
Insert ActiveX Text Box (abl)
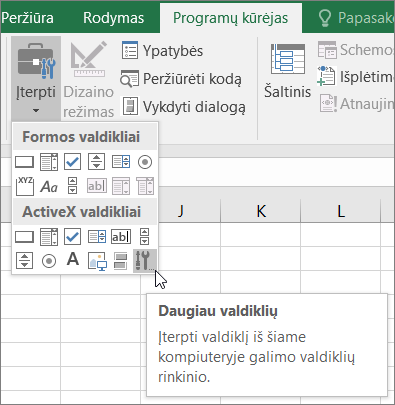tap(121, 237)
